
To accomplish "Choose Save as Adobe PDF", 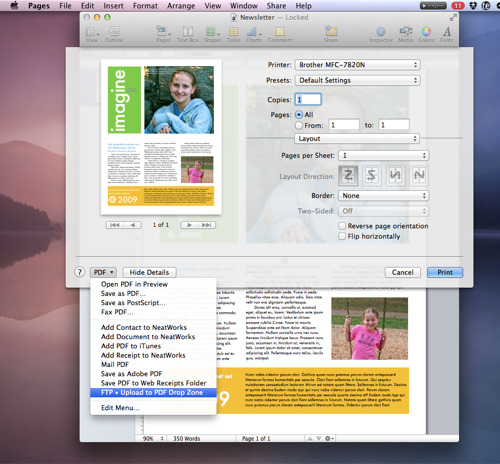I will tap(154, 374).
